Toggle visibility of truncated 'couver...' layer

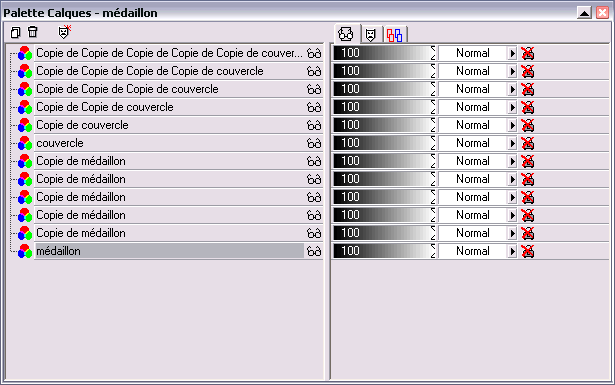[x=314, y=53]
